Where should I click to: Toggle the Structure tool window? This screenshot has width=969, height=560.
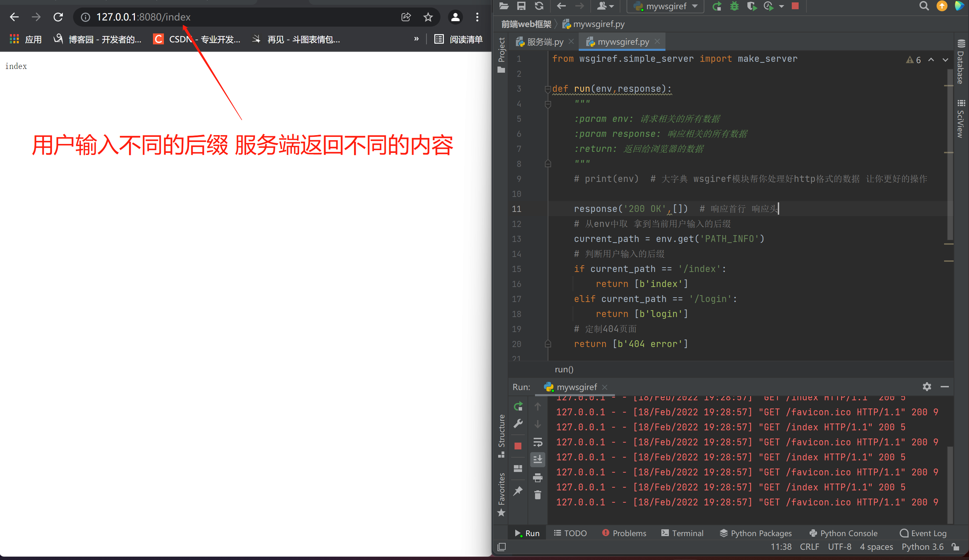pyautogui.click(x=501, y=436)
